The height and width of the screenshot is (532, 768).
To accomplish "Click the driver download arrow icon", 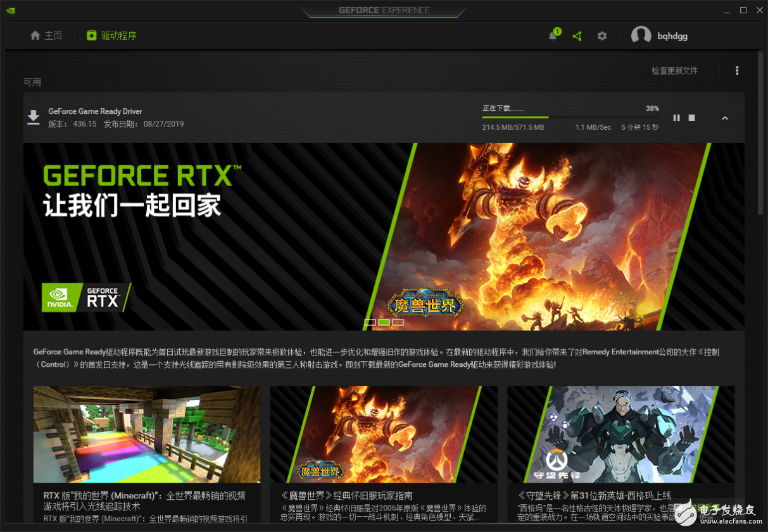I will (34, 117).
